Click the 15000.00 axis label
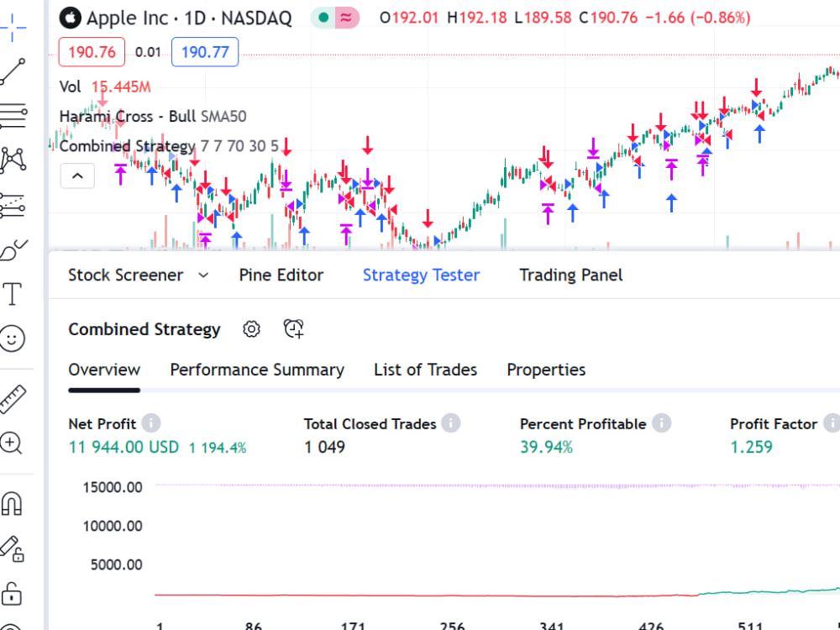Viewport: 840px width, 630px height. (x=113, y=487)
